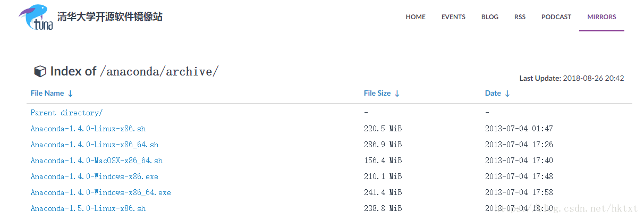Download Anaconda-1.4.0-Windows-x86_64.exe
The height and width of the screenshot is (219, 644).
100,192
